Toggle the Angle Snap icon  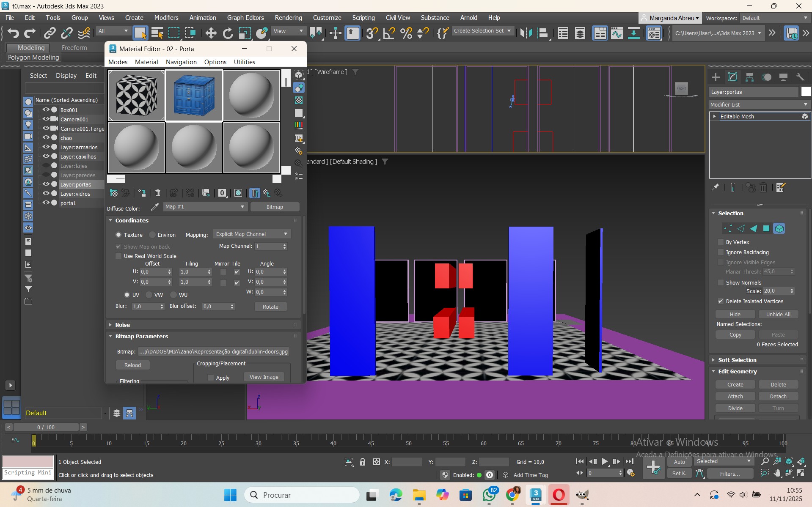389,33
